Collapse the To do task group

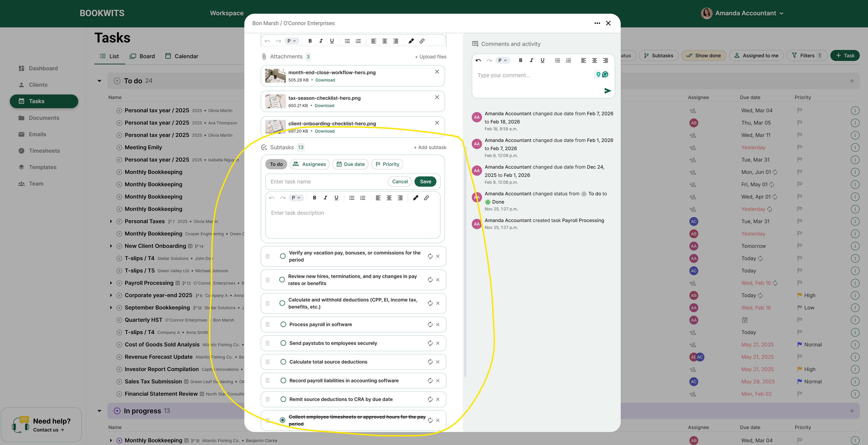point(99,81)
